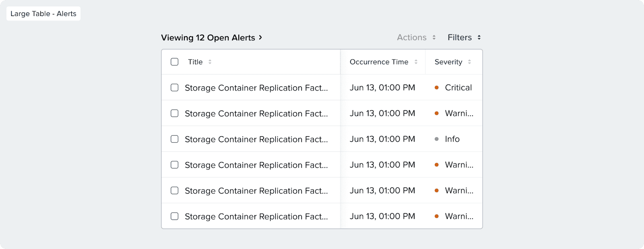Viewport: 644px width, 249px height.
Task: Click the Severity column header
Action: pos(448,62)
